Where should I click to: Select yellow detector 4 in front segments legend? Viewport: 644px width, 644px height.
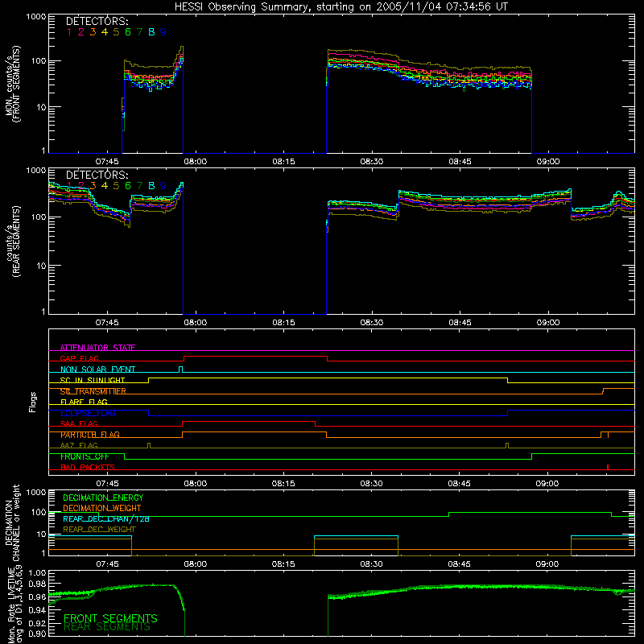[x=105, y=32]
